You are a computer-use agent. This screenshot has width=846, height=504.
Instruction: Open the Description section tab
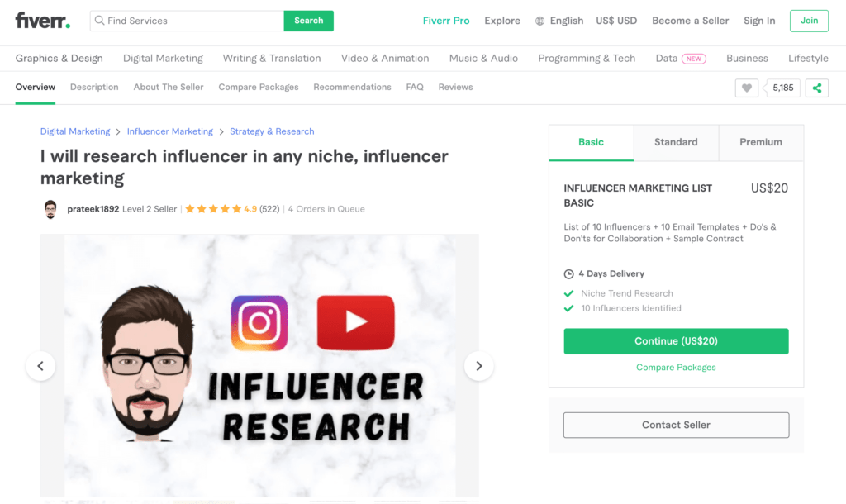pos(94,86)
